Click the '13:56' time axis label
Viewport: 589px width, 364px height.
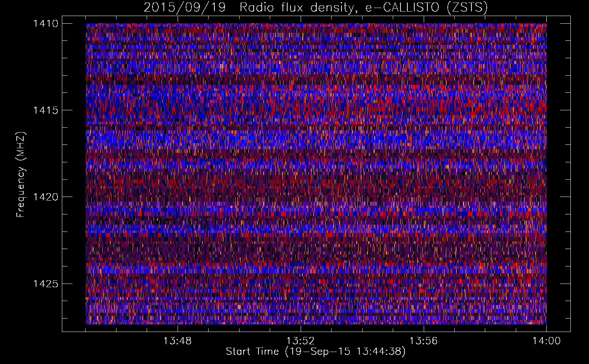point(423,341)
